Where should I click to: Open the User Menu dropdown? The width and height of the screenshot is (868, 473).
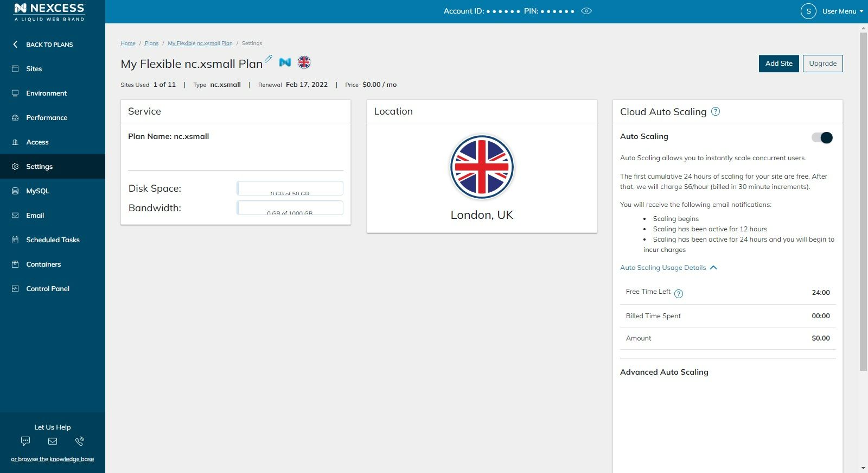point(843,11)
